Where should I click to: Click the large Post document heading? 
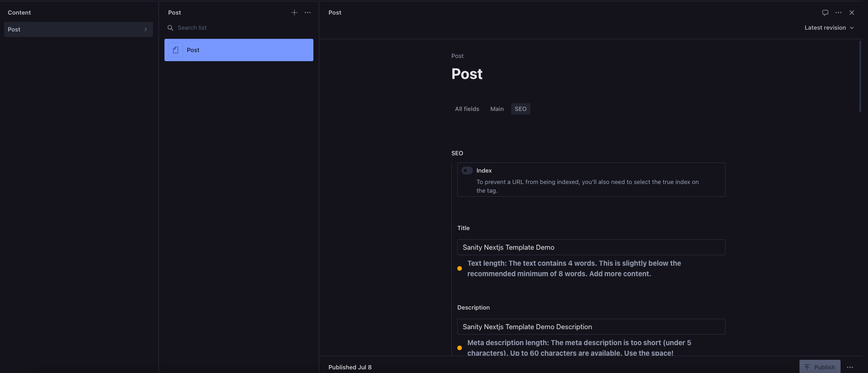(467, 74)
